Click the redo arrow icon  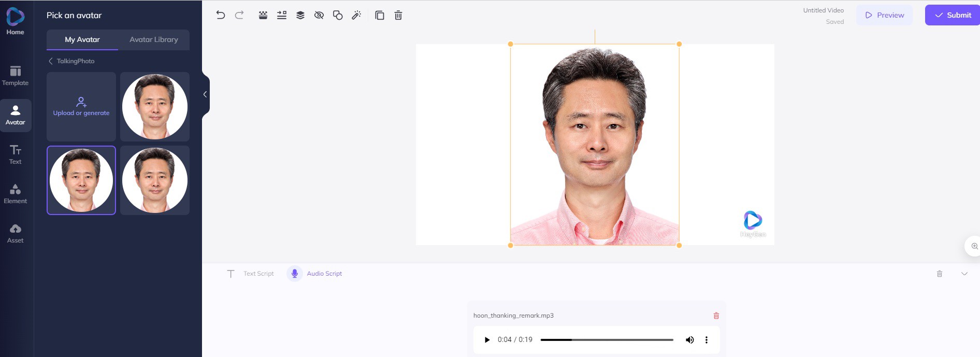pyautogui.click(x=239, y=15)
